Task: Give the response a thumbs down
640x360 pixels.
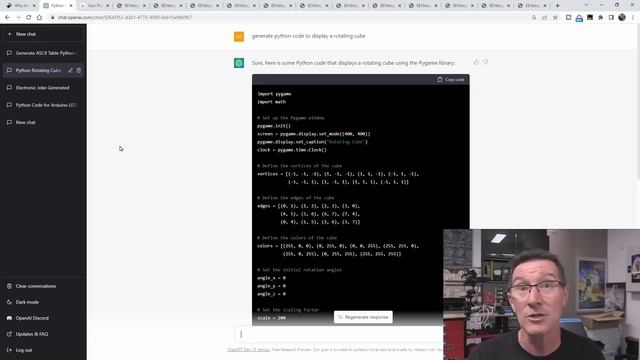Action: tap(486, 62)
